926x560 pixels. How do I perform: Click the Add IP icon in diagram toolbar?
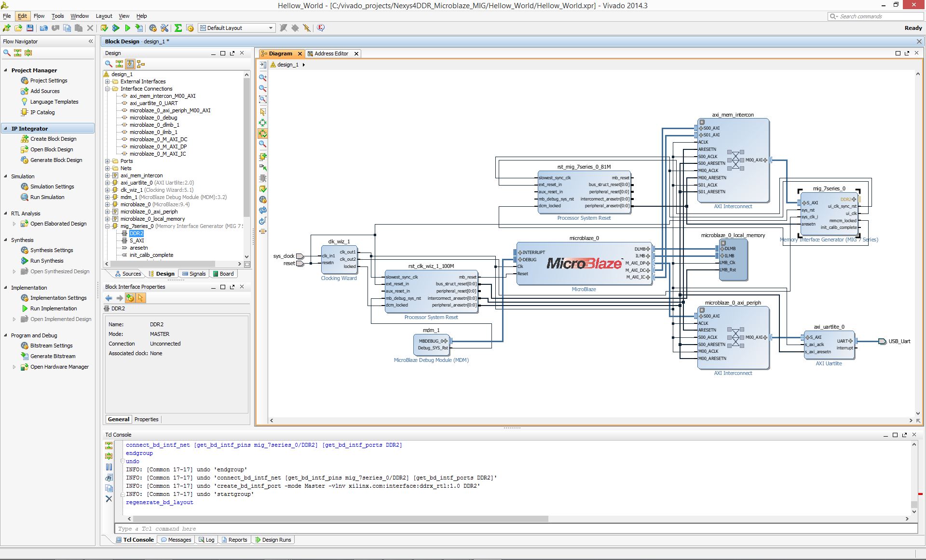point(263,157)
